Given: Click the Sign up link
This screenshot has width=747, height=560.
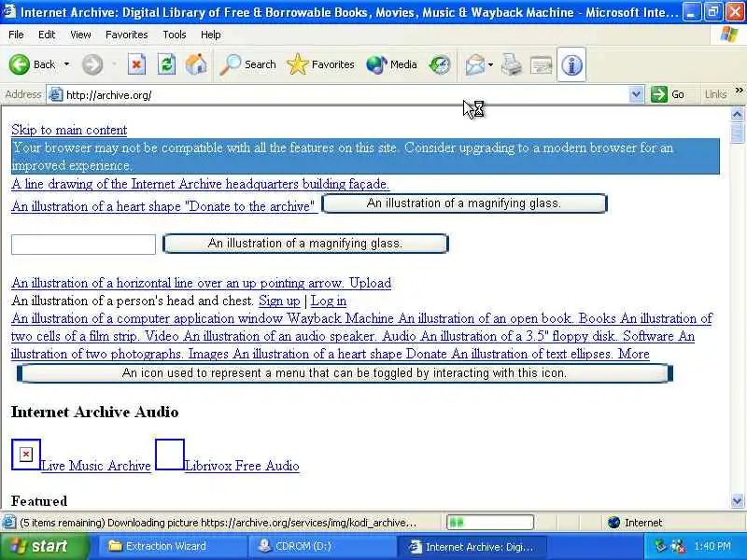Looking at the screenshot, I should click(x=279, y=301).
